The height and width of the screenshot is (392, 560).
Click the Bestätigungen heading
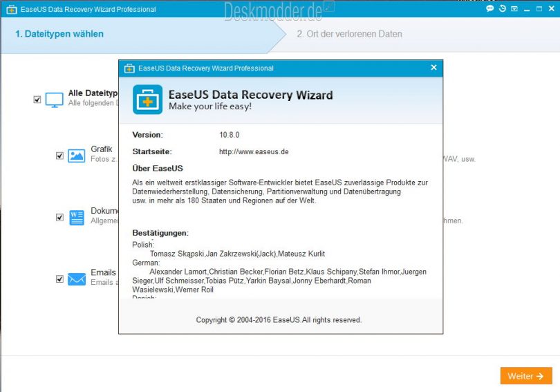[x=160, y=233]
